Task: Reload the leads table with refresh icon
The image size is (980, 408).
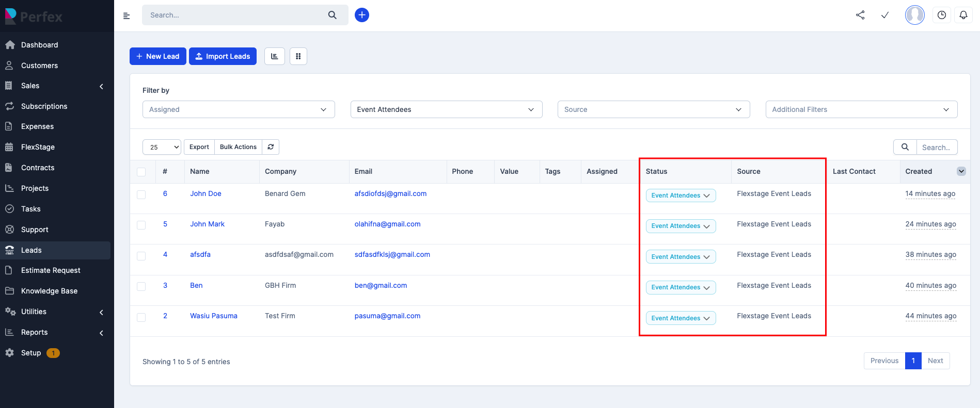Action: (x=271, y=147)
